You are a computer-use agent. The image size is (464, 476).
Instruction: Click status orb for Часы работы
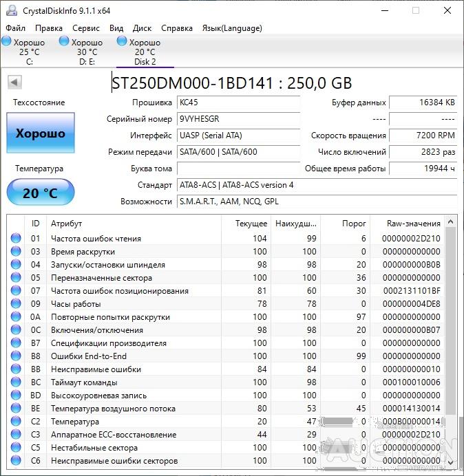(x=16, y=303)
